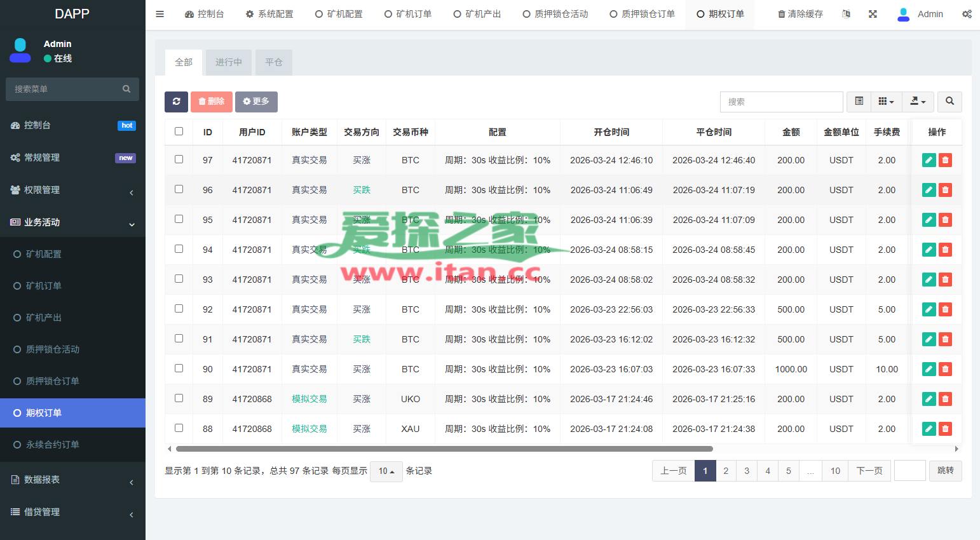Click the settings gears icon top right
Image resolution: width=980 pixels, height=540 pixels.
coord(967,14)
